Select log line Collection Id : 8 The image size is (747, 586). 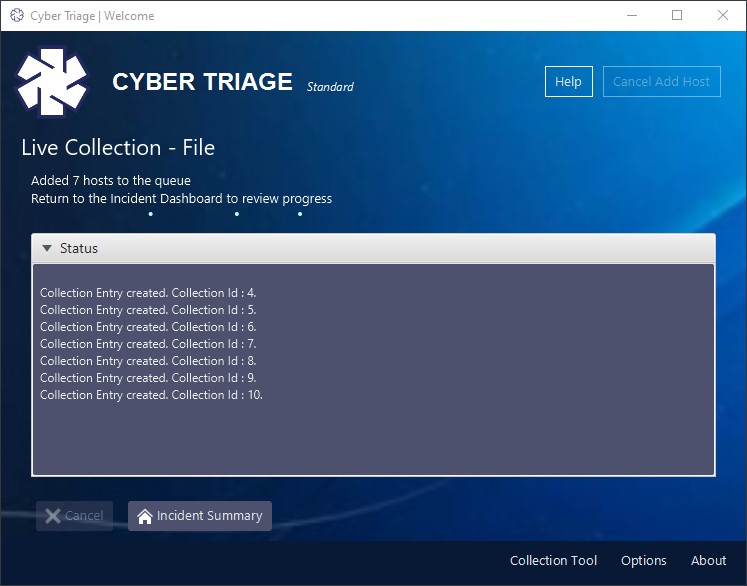tap(148, 361)
